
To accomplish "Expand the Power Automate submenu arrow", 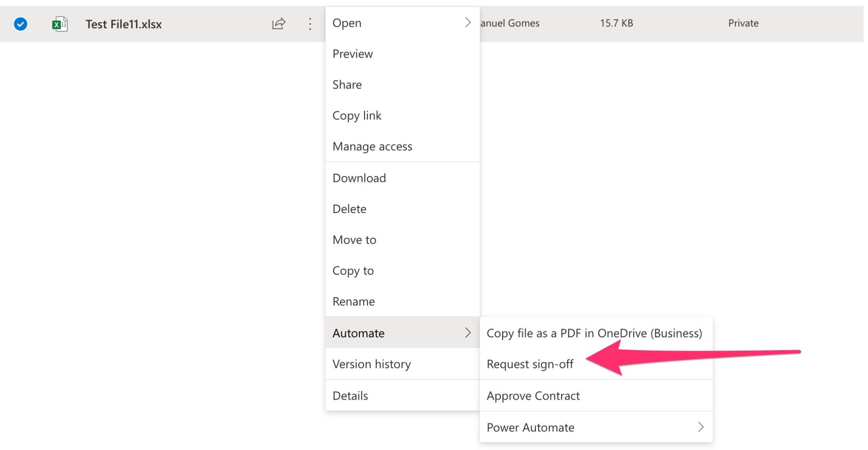I will 700,427.
